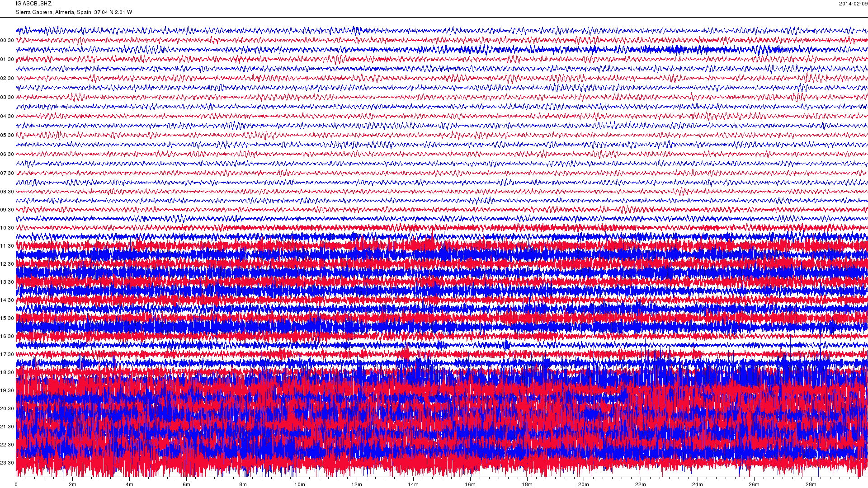Click the 18m axis tick label
The width and height of the screenshot is (868, 488).
coord(527,484)
